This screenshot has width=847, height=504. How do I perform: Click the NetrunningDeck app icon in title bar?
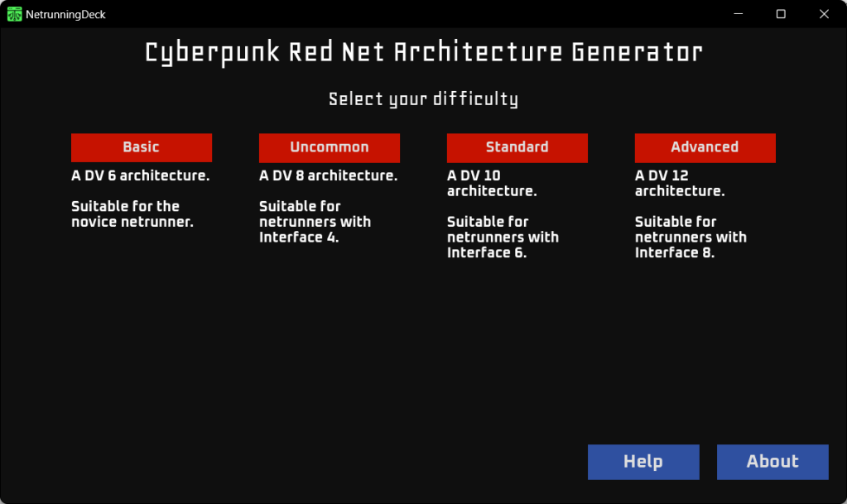coord(15,14)
